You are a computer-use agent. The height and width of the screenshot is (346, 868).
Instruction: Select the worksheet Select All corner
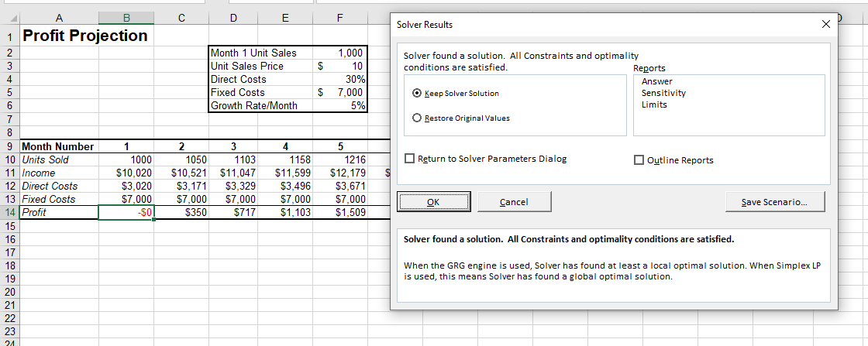[9, 19]
